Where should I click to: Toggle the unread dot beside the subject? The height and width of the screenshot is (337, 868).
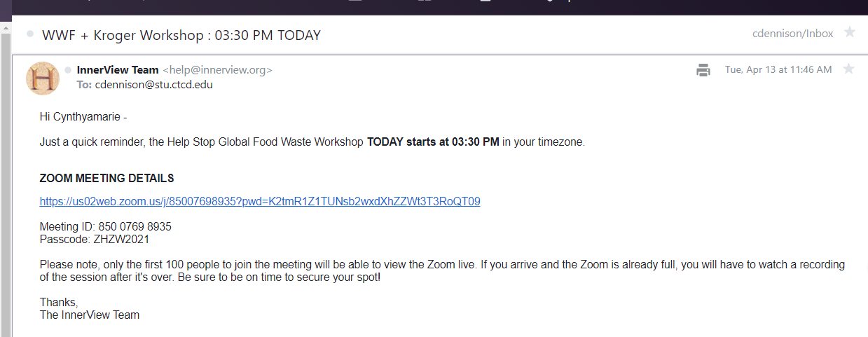[30, 34]
